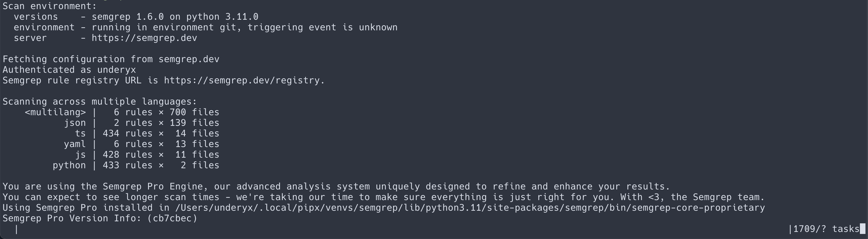
Task: Select the '<multilang>' language row label
Action: coord(55,112)
